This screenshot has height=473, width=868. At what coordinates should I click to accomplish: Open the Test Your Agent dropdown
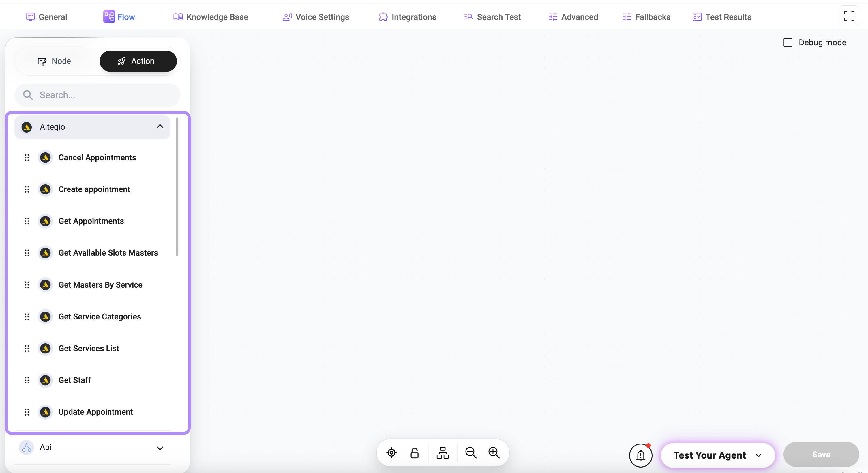pos(718,455)
